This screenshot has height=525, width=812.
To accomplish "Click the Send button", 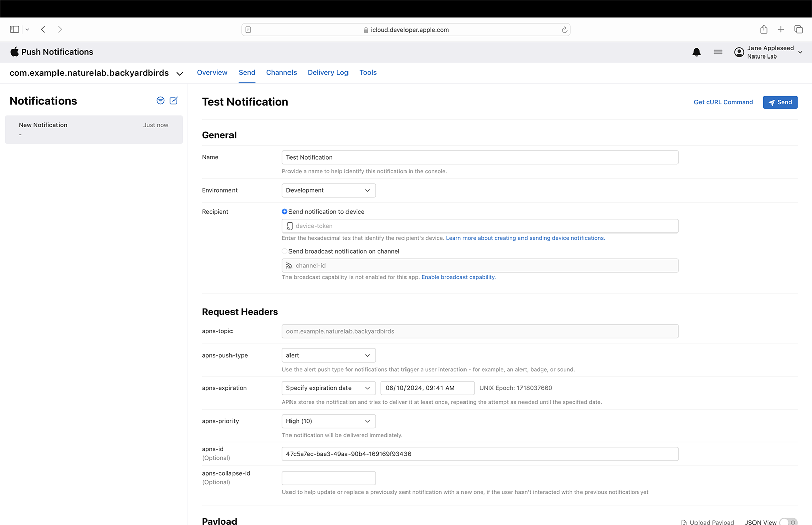I will tap(780, 102).
